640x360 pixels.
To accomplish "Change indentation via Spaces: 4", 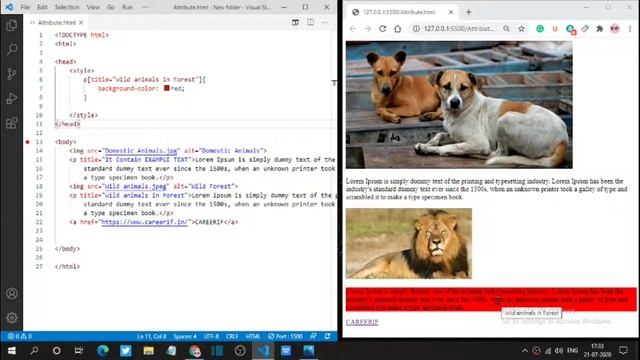I will (185, 336).
